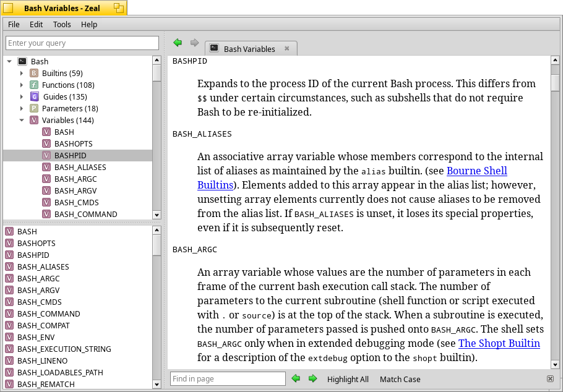The image size is (563, 392).
Task: Click the BASH_EXECUTION_STRING icon in lower list
Action: point(9,349)
